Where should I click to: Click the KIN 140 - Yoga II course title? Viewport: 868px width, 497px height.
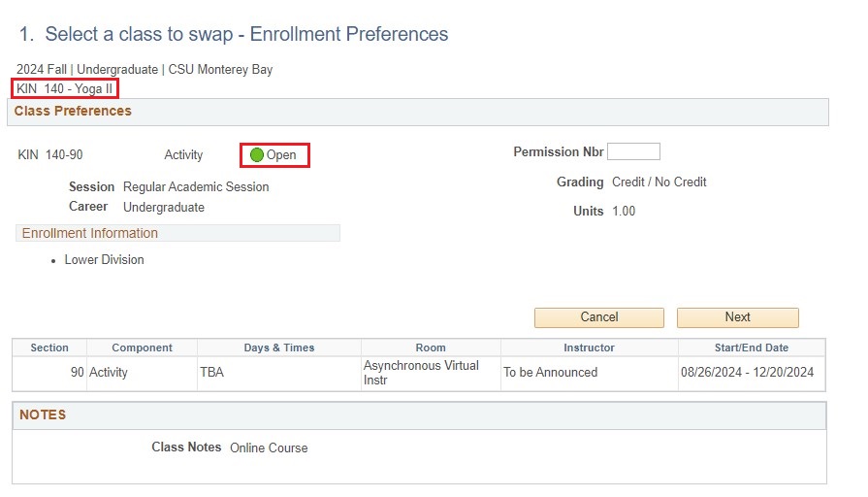coord(65,89)
